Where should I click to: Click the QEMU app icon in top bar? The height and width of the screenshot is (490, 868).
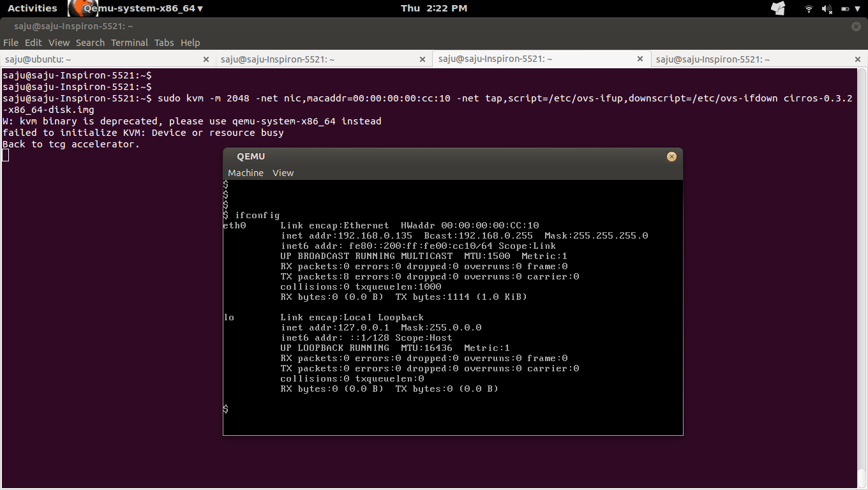pyautogui.click(x=83, y=8)
